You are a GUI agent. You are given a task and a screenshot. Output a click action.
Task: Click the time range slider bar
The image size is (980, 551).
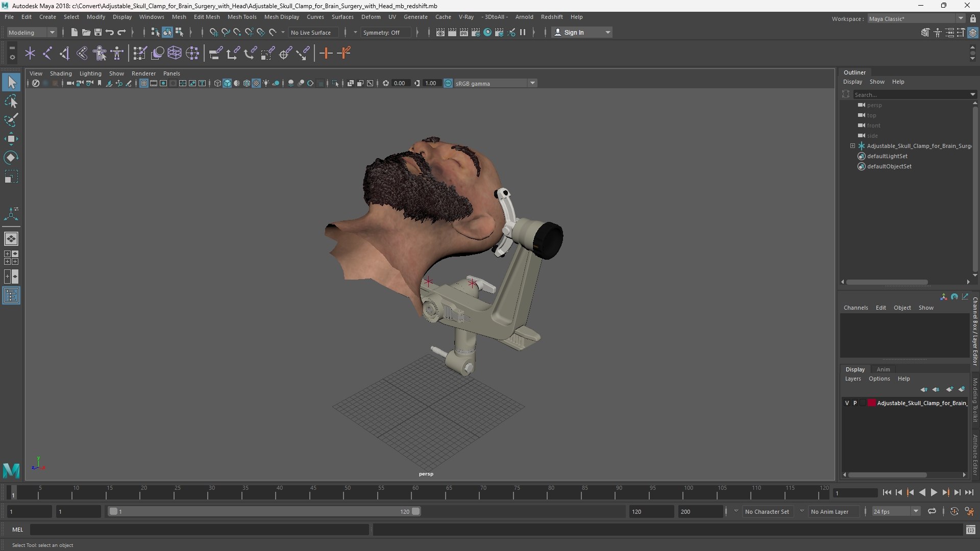pos(264,511)
